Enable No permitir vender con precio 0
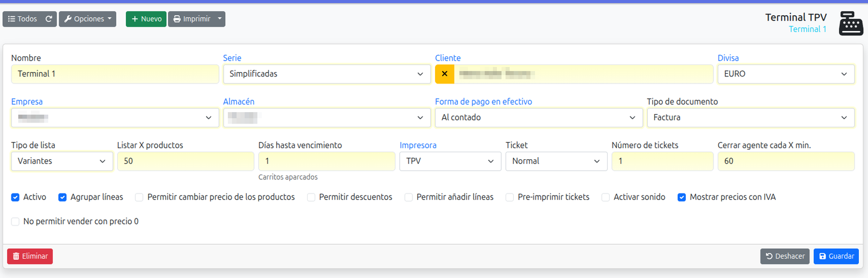Viewport: 868px width, 278px height. click(15, 222)
